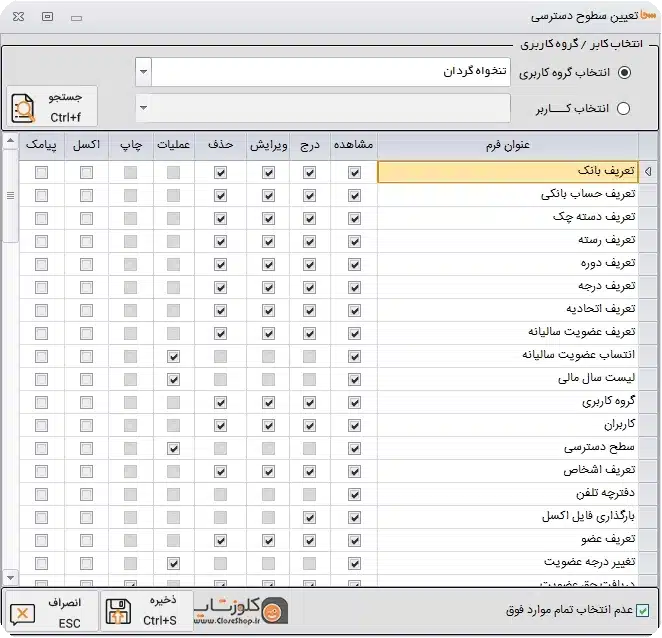Select انتخاب کاربر radio button
Image resolution: width=662 pixels, height=638 pixels.
pos(623,109)
